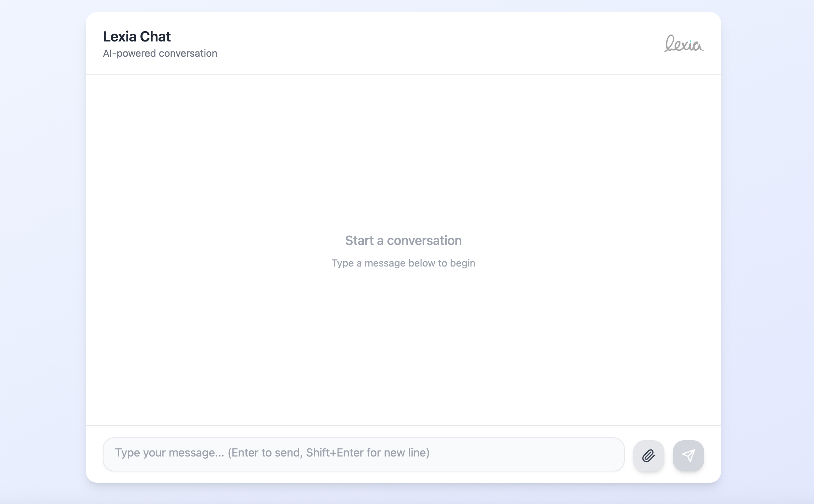814x504 pixels.
Task: Select the attachment icon beside the input
Action: click(648, 455)
